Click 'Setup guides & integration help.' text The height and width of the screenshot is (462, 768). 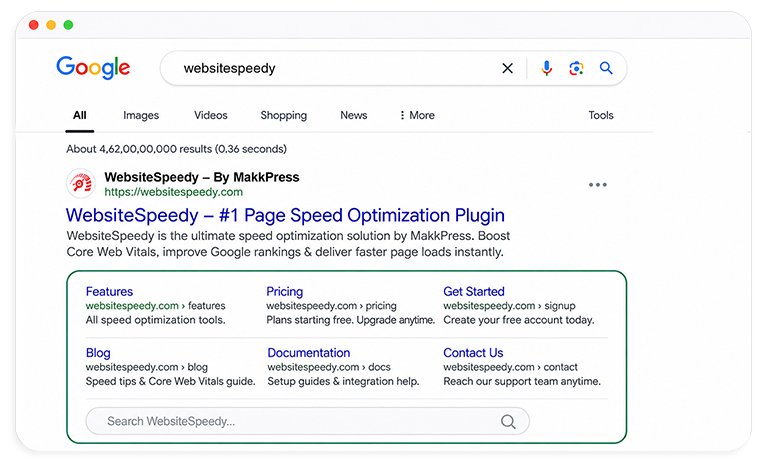click(x=343, y=381)
